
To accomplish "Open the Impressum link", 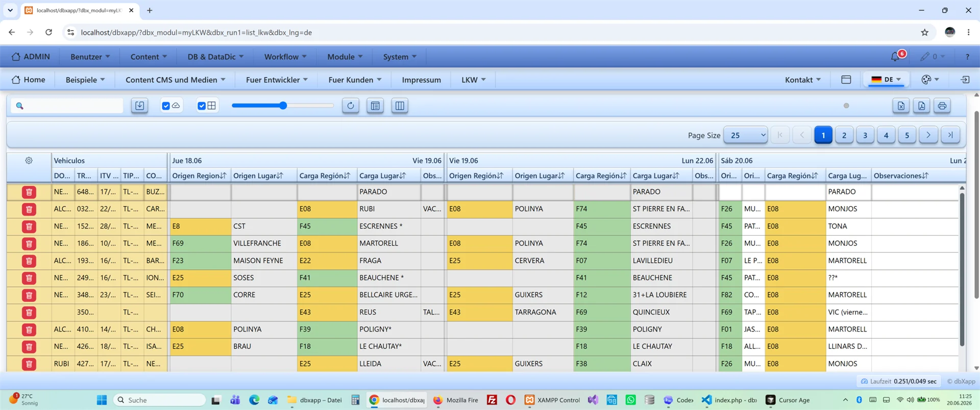I will click(x=421, y=80).
